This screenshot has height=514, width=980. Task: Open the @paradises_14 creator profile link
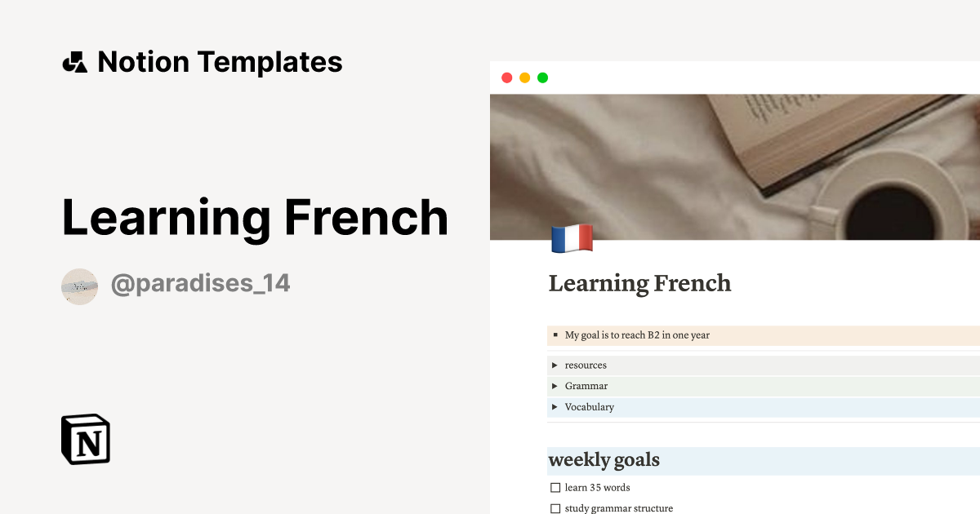[200, 283]
